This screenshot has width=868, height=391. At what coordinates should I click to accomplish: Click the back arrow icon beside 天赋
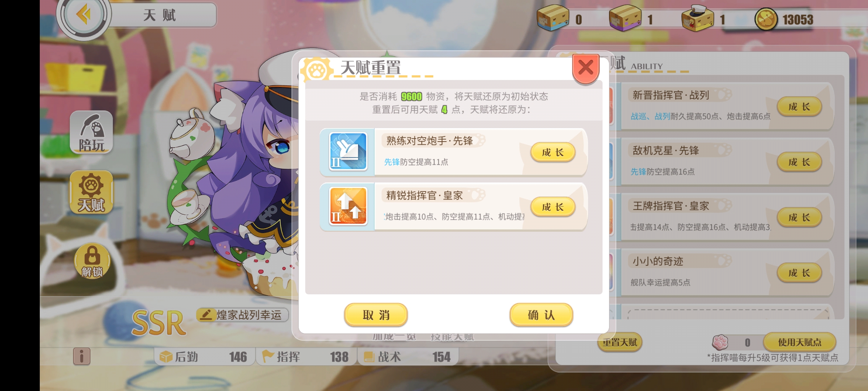click(84, 15)
